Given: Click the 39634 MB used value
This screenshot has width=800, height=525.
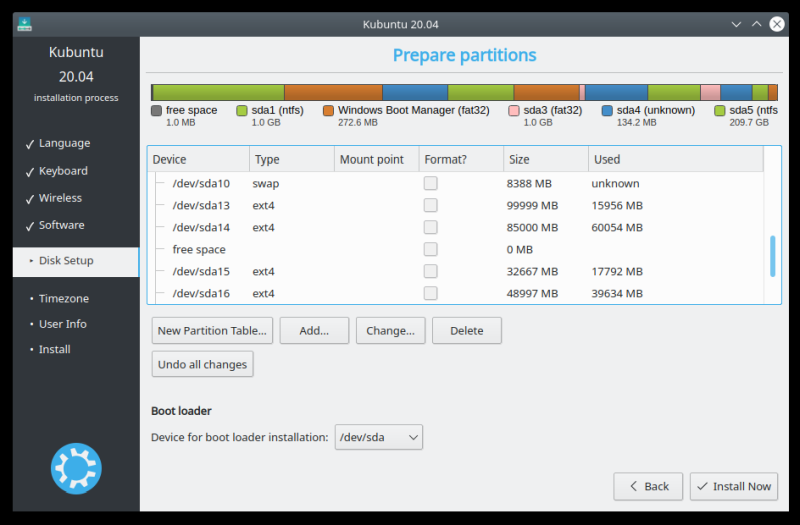Looking at the screenshot, I should coord(617,293).
